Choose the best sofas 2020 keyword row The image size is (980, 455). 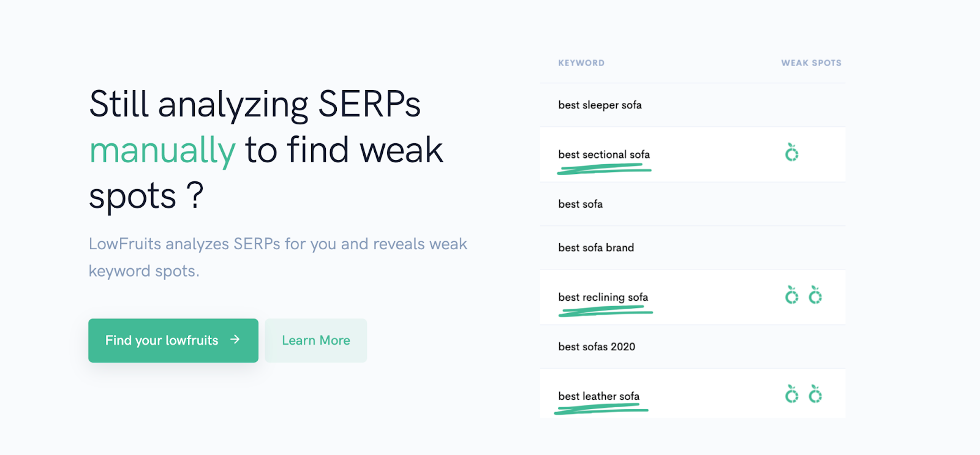[x=693, y=347]
